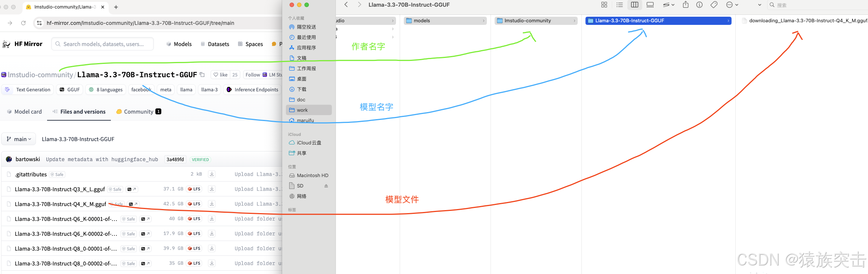Screen dimensions: 868x274
Task: Select the lmstudio-community folder in Finder
Action: tap(536, 21)
